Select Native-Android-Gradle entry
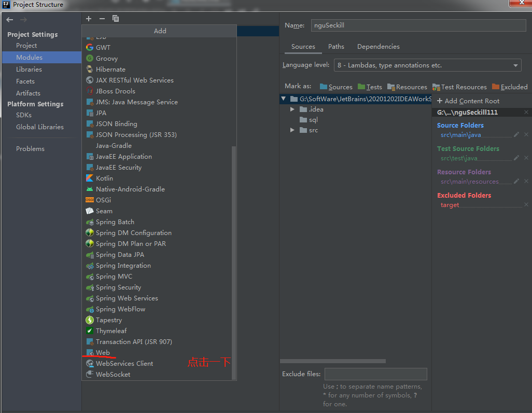Image resolution: width=532 pixels, height=413 pixels. [159, 189]
